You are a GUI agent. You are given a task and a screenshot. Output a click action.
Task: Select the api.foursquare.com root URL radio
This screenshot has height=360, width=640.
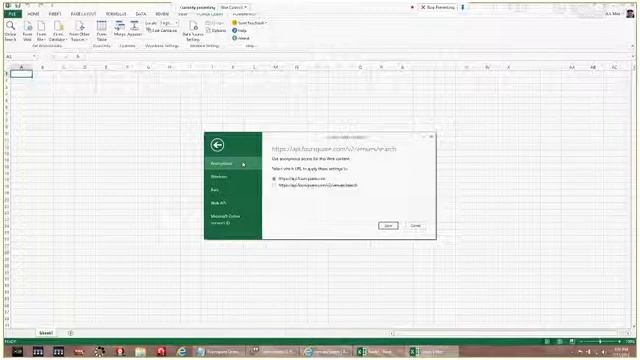coord(274,179)
